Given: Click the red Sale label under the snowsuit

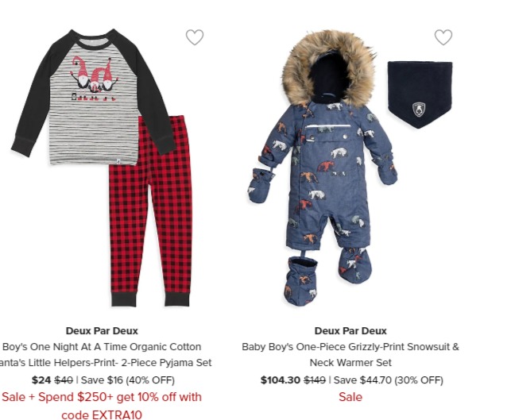Looking at the screenshot, I should (350, 397).
